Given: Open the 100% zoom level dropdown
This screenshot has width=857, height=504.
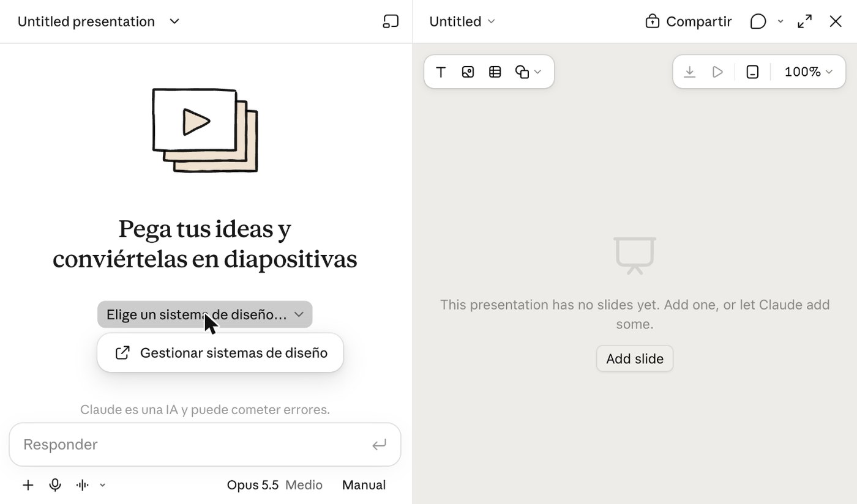Looking at the screenshot, I should click(809, 72).
